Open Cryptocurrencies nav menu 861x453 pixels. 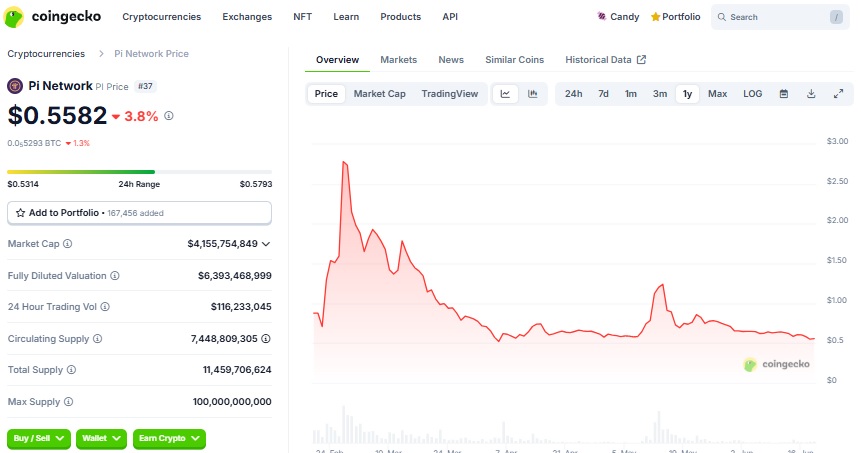161,17
